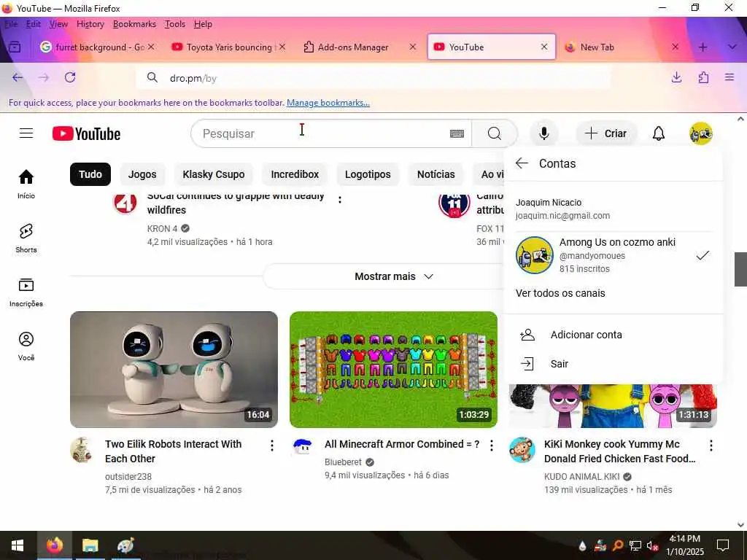Select the Klasky Csupo filter chip
The height and width of the screenshot is (560, 747).
214,174
